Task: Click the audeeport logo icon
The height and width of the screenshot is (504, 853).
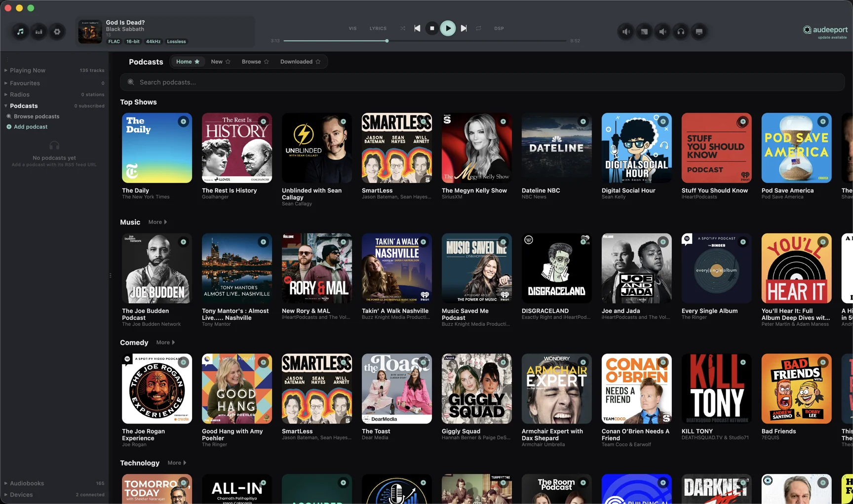Action: click(x=807, y=30)
